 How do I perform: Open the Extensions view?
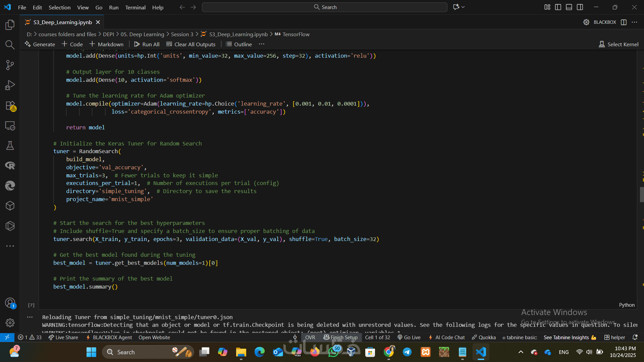coord(10,106)
